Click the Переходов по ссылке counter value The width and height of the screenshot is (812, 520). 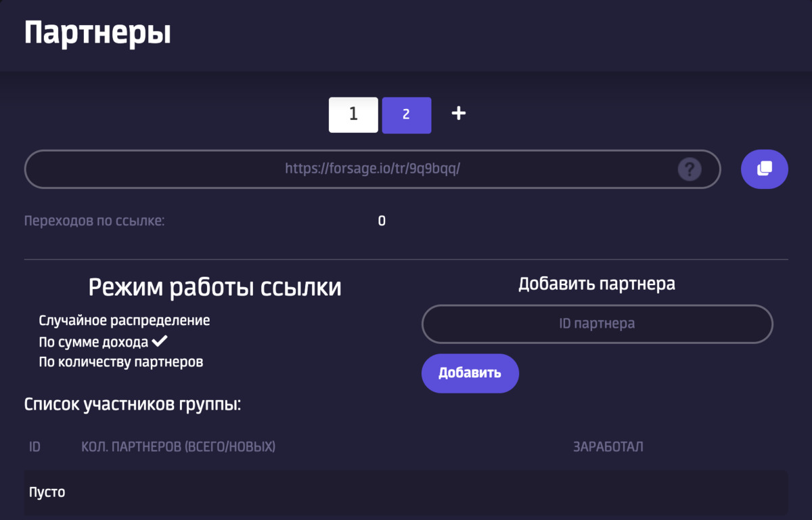[382, 221]
